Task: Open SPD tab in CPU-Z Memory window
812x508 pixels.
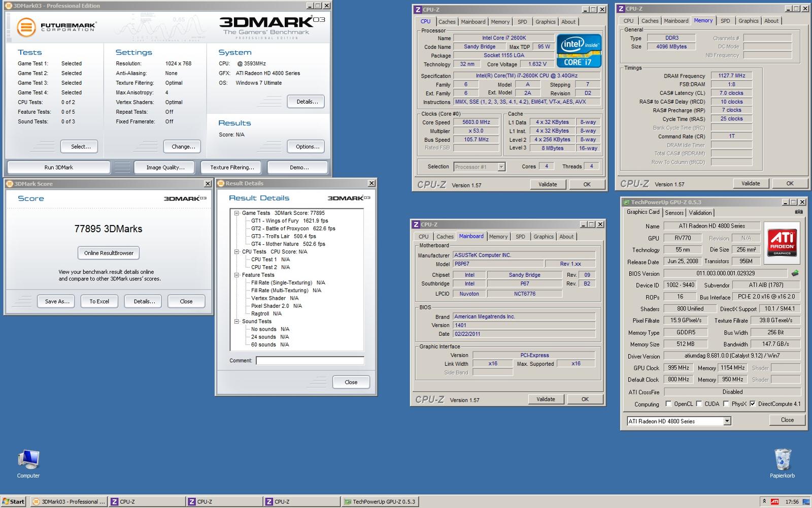Action: tap(725, 21)
